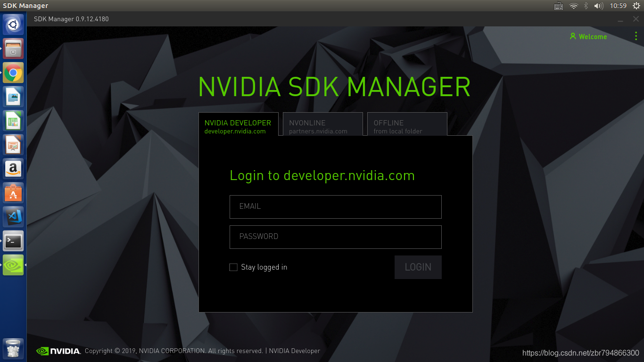Open the Ubuntu dash search icon
644x362 pixels.
point(13,25)
